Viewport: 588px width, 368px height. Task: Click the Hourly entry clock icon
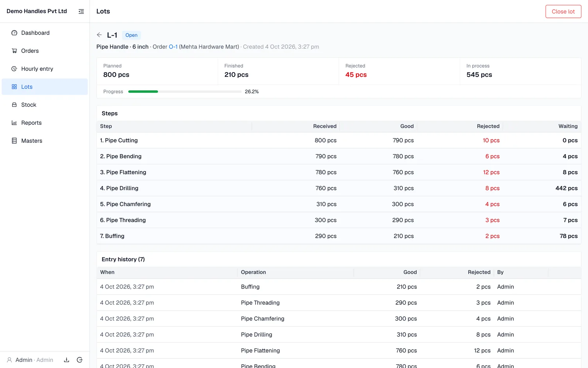pyautogui.click(x=14, y=69)
